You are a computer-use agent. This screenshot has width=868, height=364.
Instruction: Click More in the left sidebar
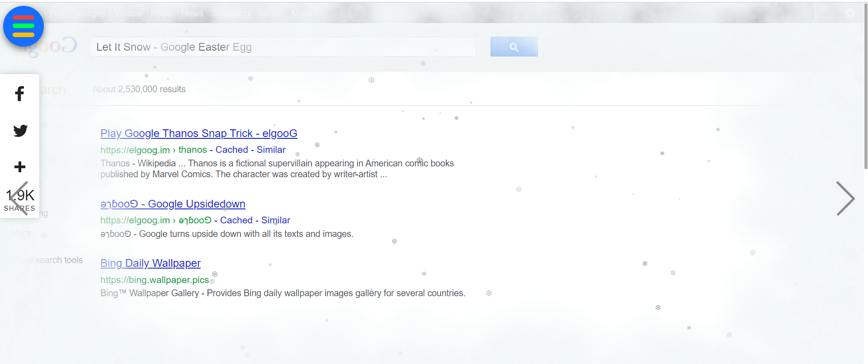21,233
